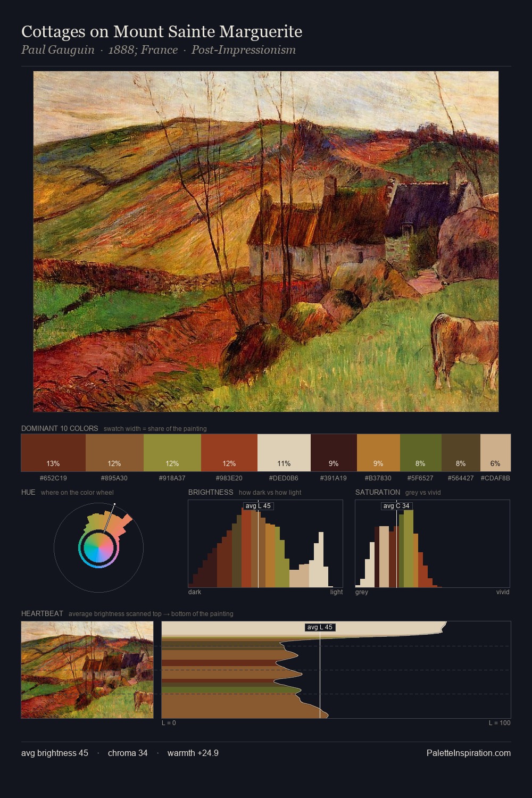Click the L = 0 axis label
The width and height of the screenshot is (532, 798).
coord(169,723)
